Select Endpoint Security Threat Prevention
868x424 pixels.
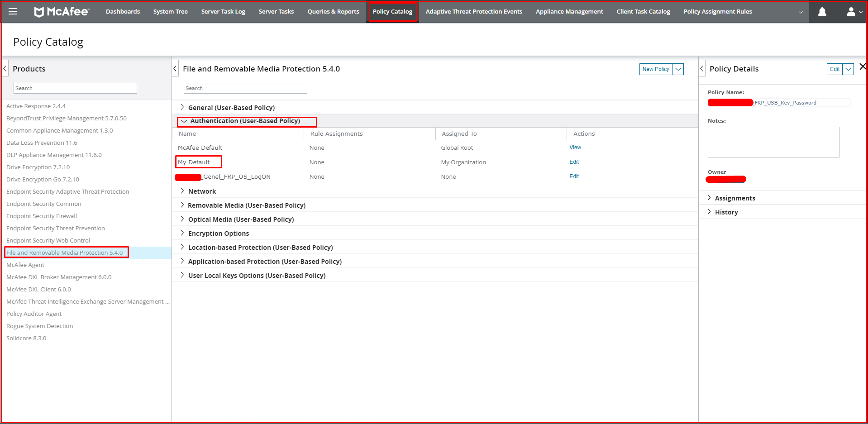tap(56, 228)
